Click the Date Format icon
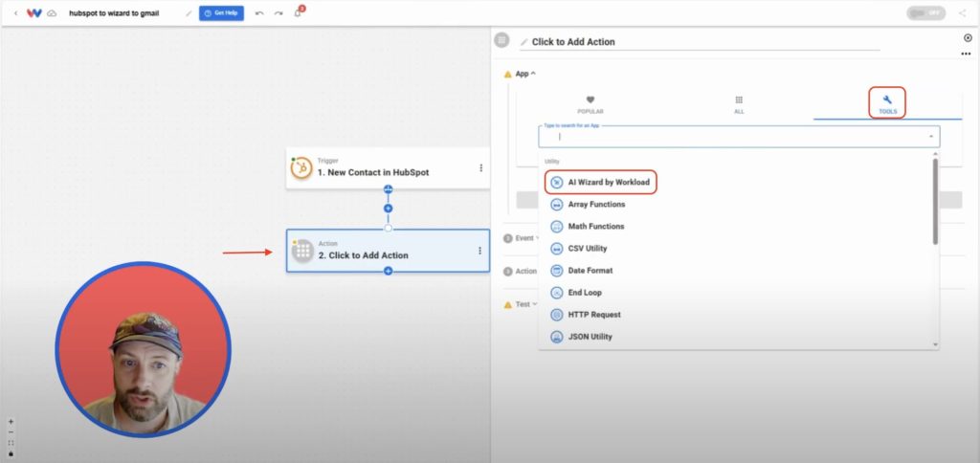Image resolution: width=980 pixels, height=463 pixels. 556,271
